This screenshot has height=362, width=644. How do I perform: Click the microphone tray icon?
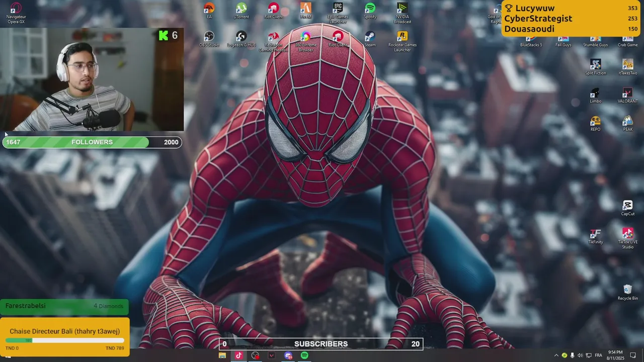[572, 355]
